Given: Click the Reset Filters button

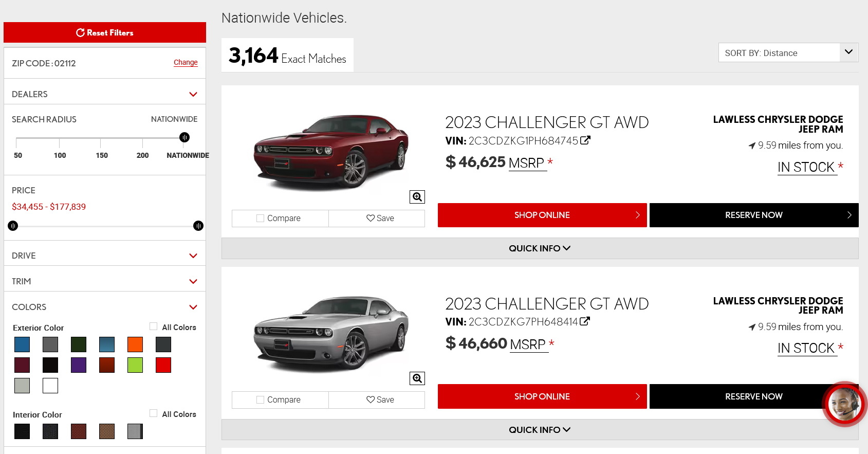Looking at the screenshot, I should 105,32.
